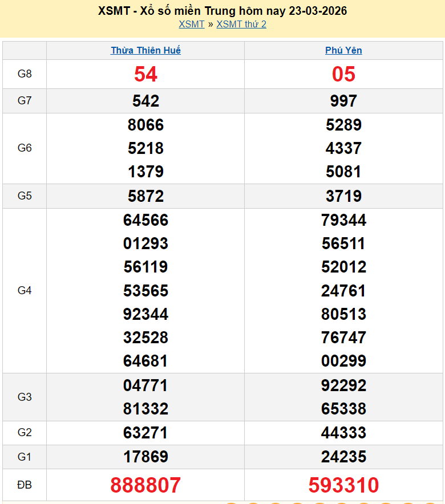Open the XSMT breadcrumb link
Screen dimensions: 445x504
pyautogui.click(x=191, y=24)
